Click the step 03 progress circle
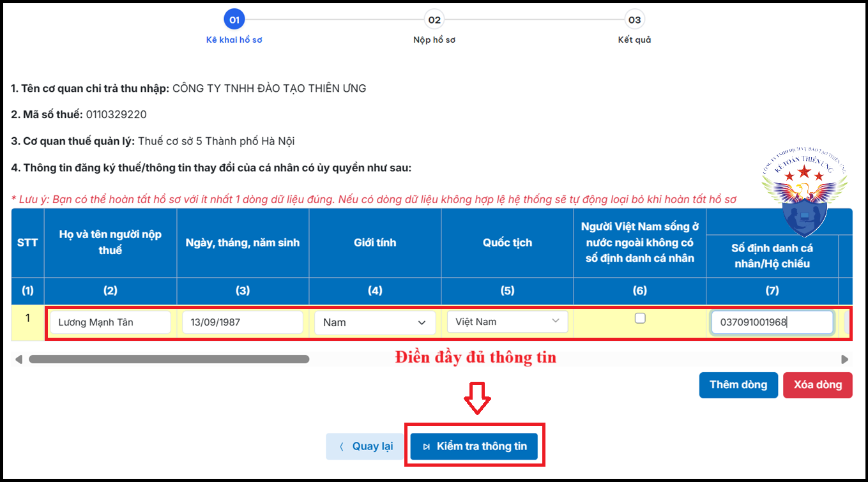Screen dimensions: 868x482 click(x=634, y=19)
